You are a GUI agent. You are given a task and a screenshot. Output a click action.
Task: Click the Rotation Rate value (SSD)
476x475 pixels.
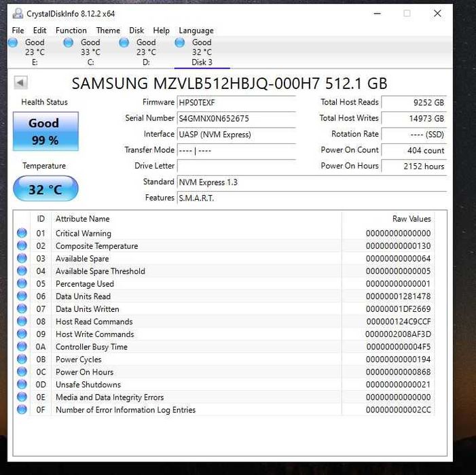click(414, 135)
